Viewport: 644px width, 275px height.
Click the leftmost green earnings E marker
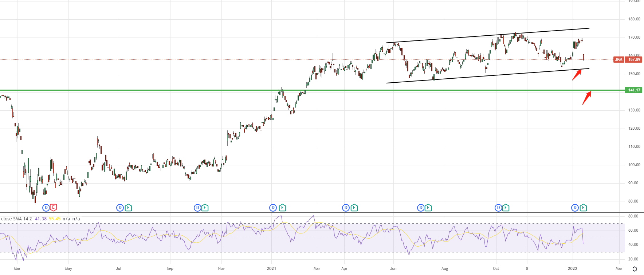click(128, 208)
